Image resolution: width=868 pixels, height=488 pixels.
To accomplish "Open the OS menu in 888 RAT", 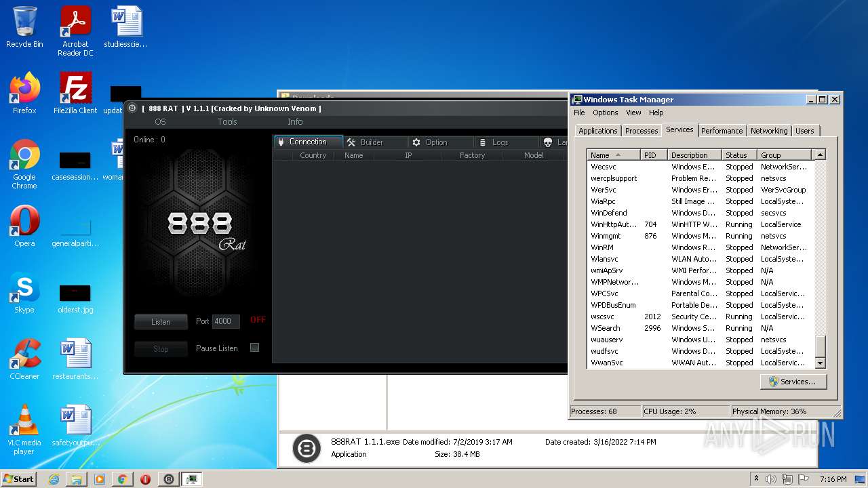I will [x=160, y=122].
